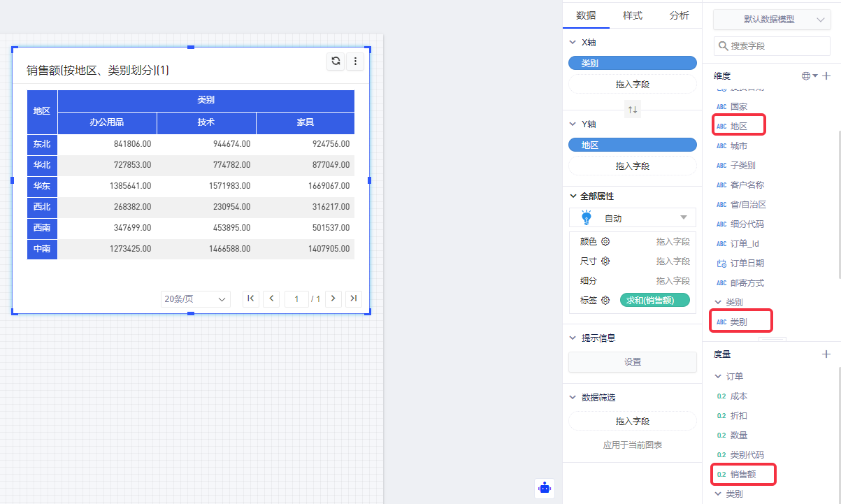Click the gear icon next to 标签
The height and width of the screenshot is (504, 841).
[605, 300]
